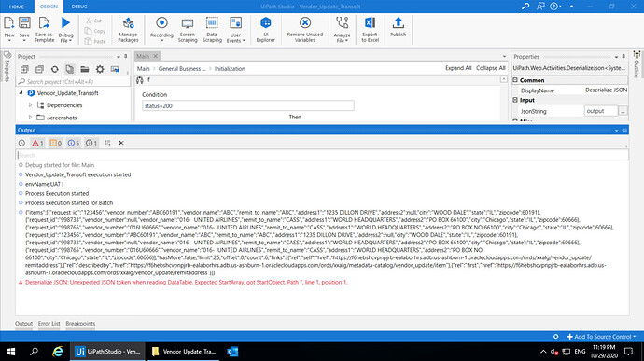This screenshot has width=644, height=361.
Task: Click Add To Source Control
Action: (x=601, y=337)
